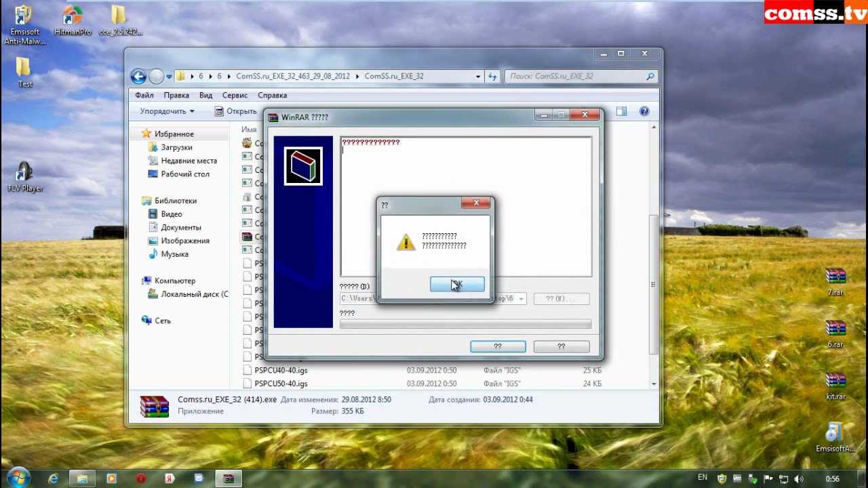Open the Вид menu in Explorer

(205, 96)
